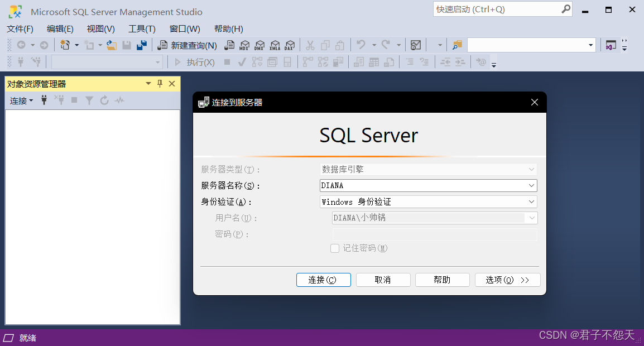This screenshot has width=644, height=346.
Task: Expand the 服务器名称 dropdown arrow
Action: 531,185
